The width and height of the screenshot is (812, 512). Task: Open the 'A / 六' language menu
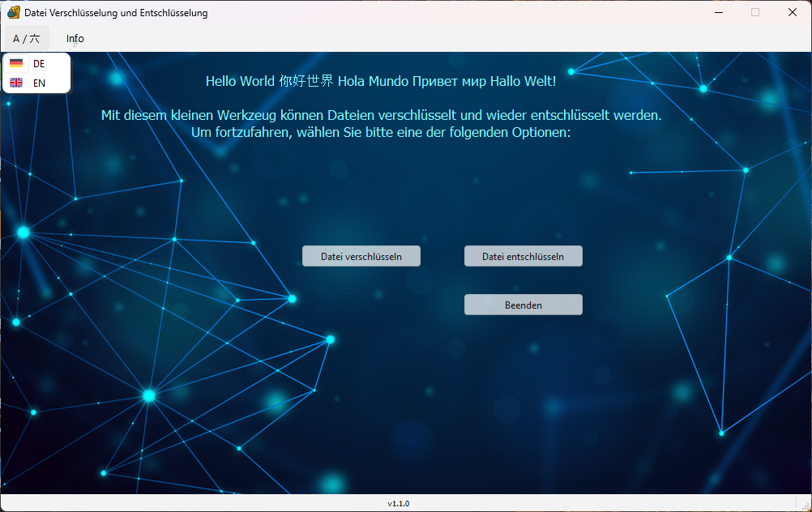click(x=27, y=38)
